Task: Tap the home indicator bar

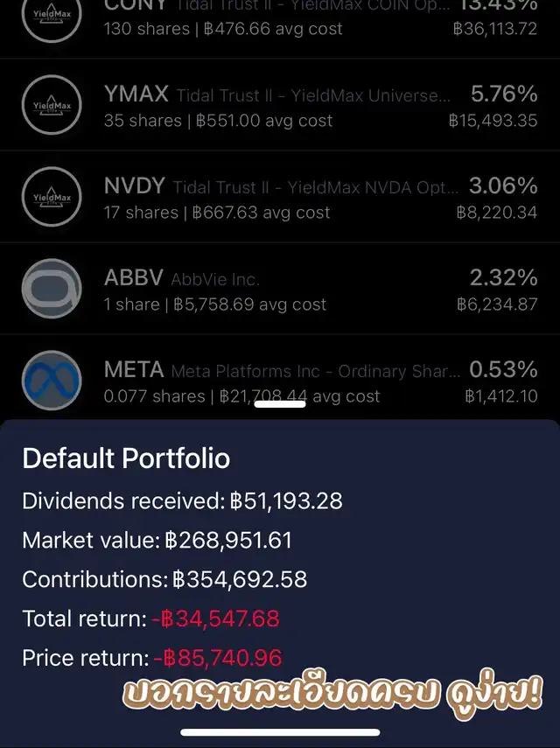Action: pyautogui.click(x=280, y=732)
